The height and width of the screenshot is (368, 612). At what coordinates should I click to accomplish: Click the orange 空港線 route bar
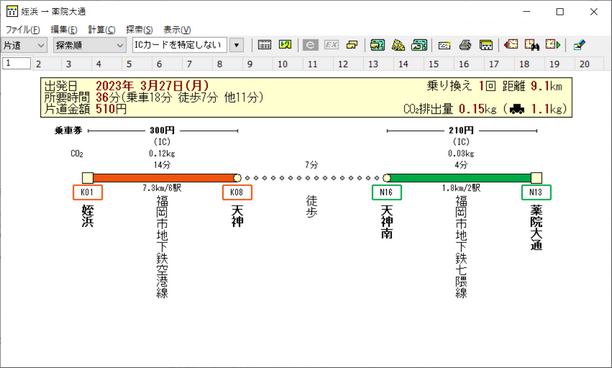163,178
